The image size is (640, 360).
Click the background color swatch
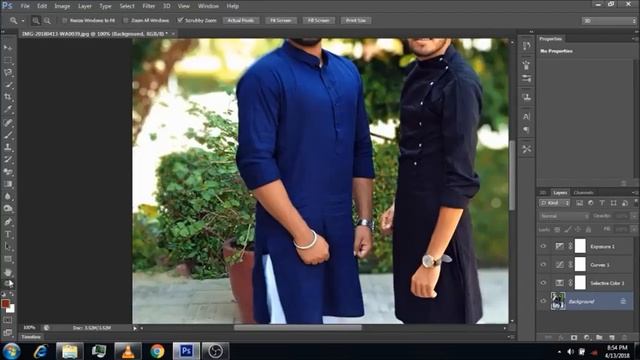point(11,309)
